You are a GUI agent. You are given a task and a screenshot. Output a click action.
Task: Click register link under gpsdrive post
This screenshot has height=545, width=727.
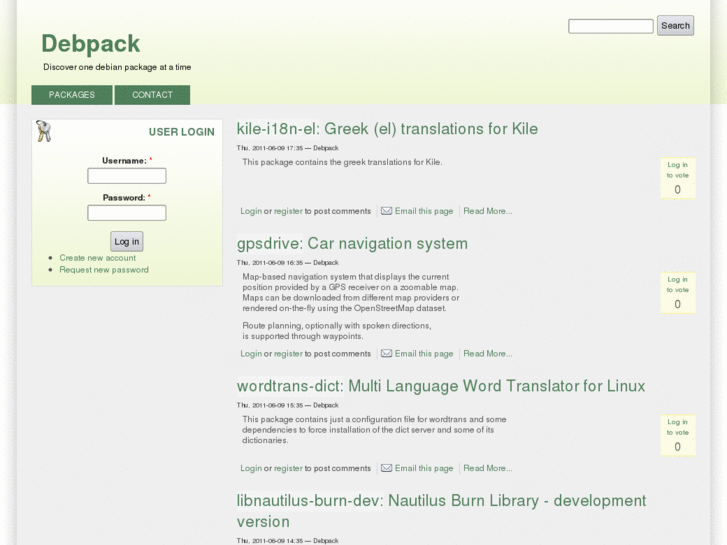point(288,353)
